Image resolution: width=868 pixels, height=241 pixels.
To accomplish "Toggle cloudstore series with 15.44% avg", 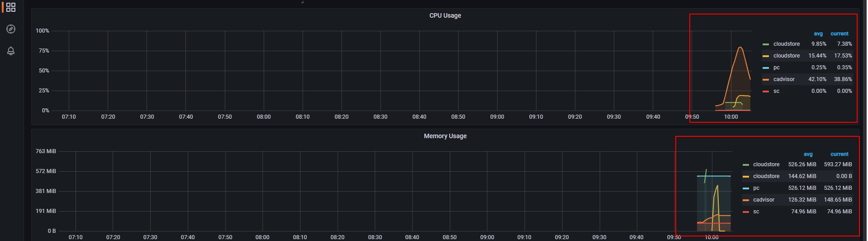I will (x=786, y=56).
